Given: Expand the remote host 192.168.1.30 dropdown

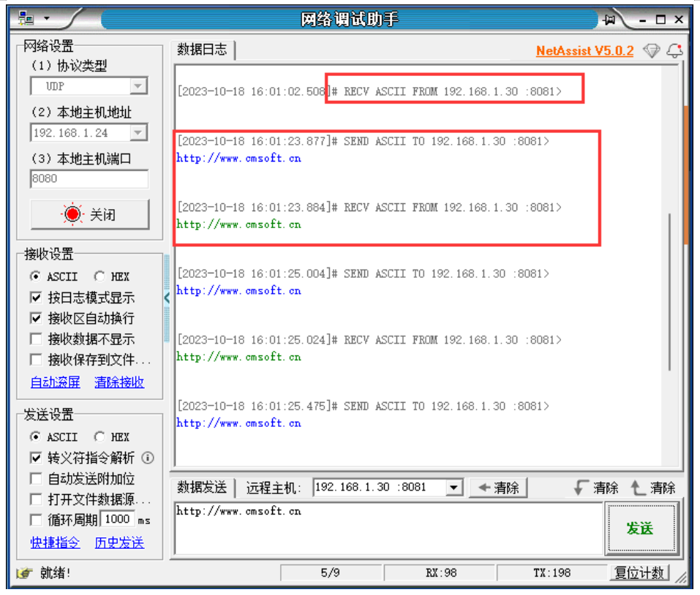Looking at the screenshot, I should pyautogui.click(x=454, y=487).
